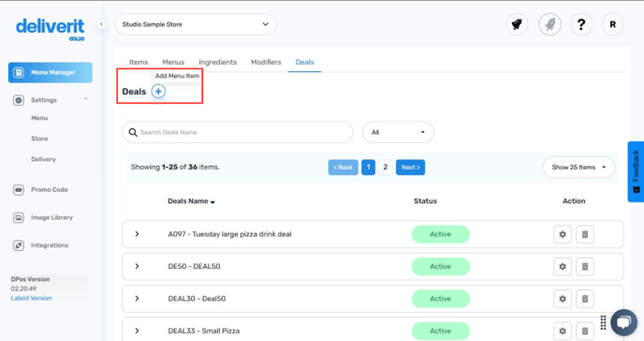This screenshot has height=341, width=644.
Task: Expand the A097 Tuesday deal row
Action: click(138, 234)
